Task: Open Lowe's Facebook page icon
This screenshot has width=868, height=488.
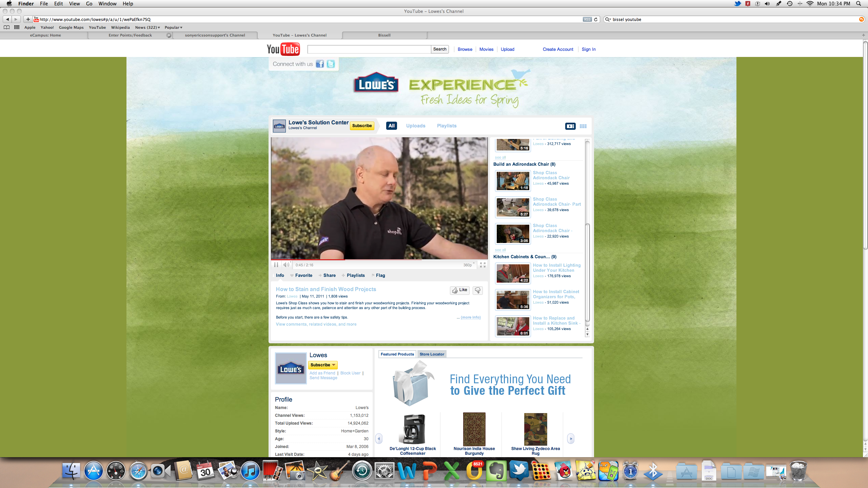Action: [320, 64]
